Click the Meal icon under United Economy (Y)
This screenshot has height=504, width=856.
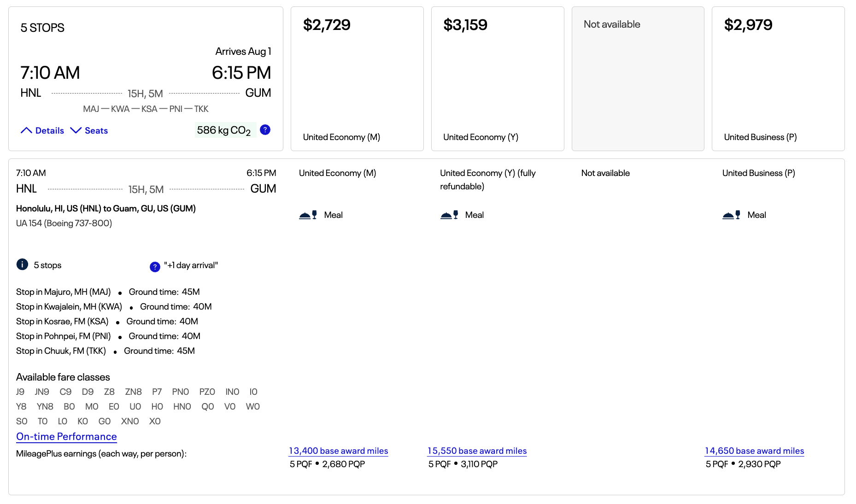[x=449, y=215]
